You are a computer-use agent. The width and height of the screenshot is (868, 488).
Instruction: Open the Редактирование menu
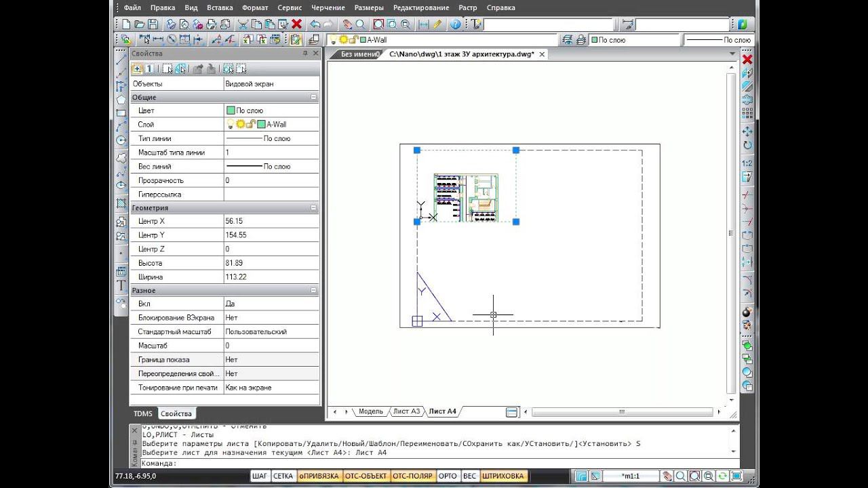[420, 7]
